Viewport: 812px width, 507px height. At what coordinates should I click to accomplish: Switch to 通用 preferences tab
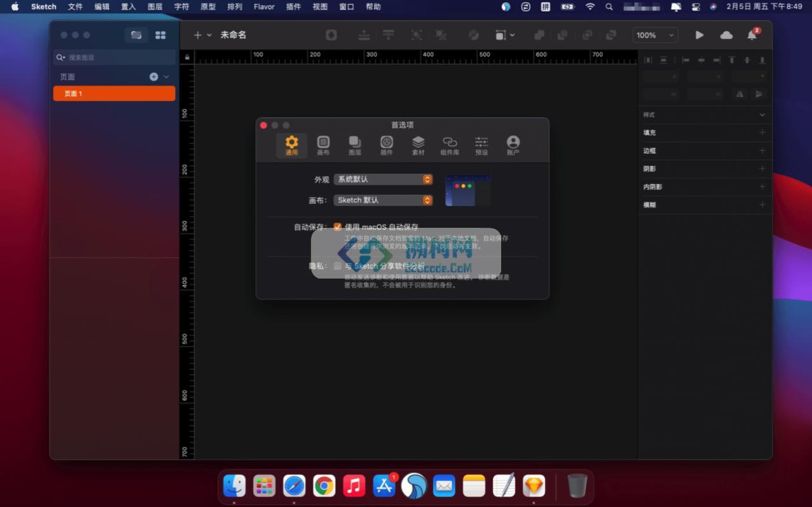click(x=292, y=145)
